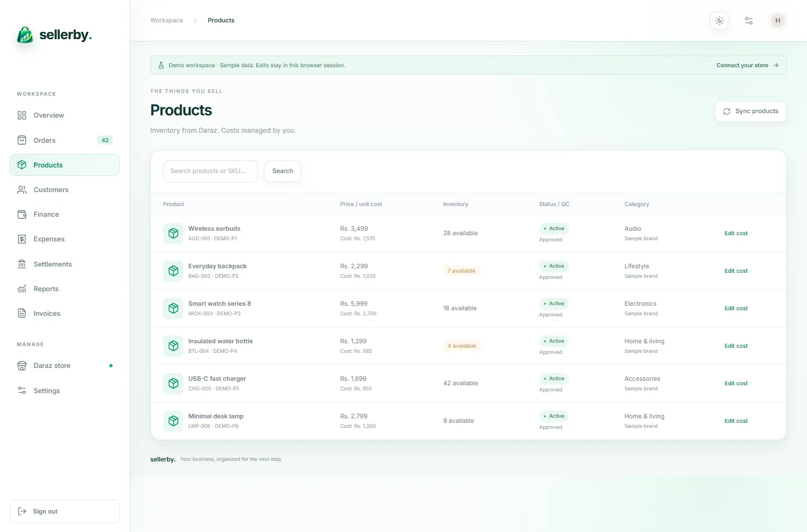807x532 pixels.
Task: Click the Daraz store green status dot
Action: (x=111, y=366)
